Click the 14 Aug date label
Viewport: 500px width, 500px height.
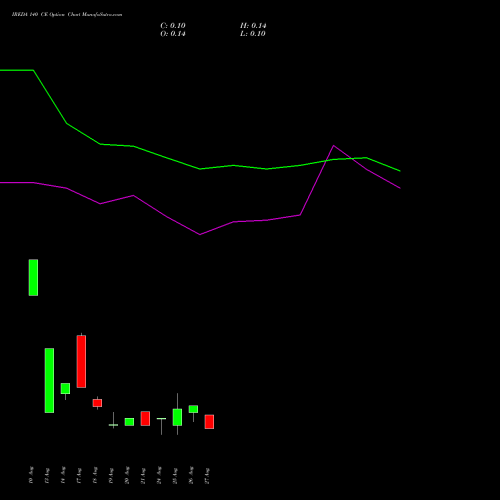[x=63, y=475]
